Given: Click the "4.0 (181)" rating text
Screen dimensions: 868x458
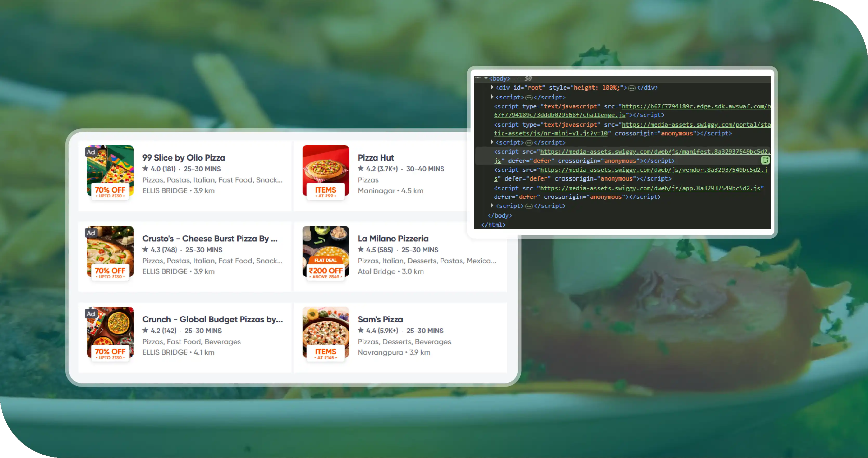Looking at the screenshot, I should click(x=163, y=169).
